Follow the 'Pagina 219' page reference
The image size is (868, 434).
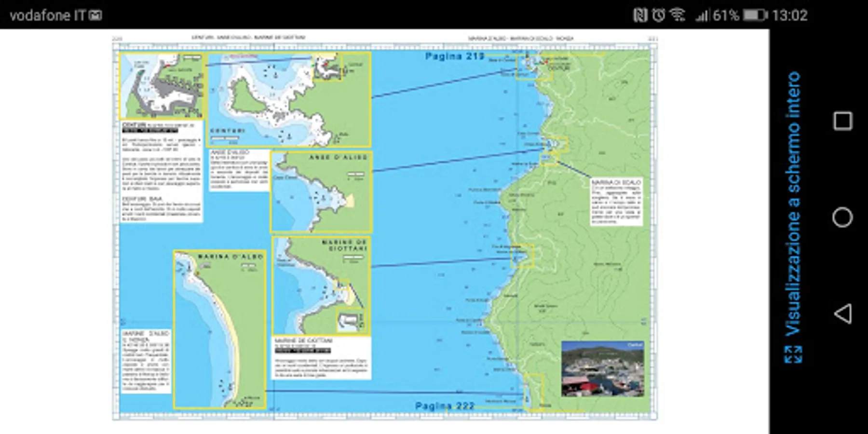pyautogui.click(x=454, y=56)
